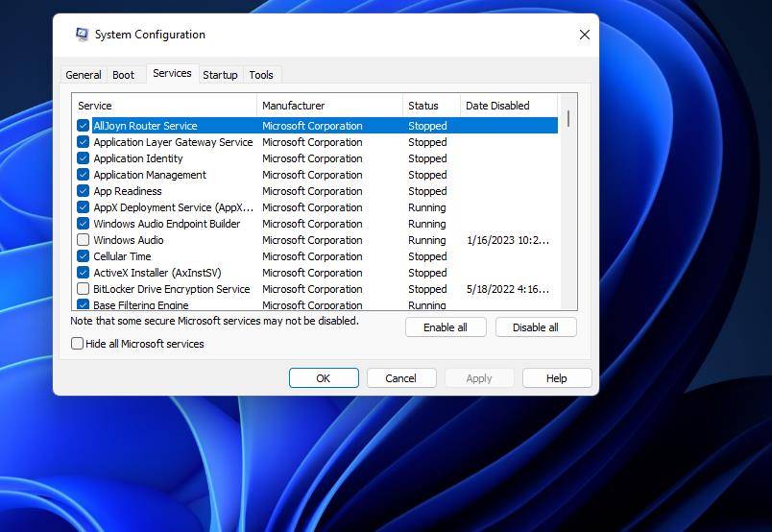Viewport: 772px width, 532px height.
Task: Select the App Readiness row name
Action: 128,191
